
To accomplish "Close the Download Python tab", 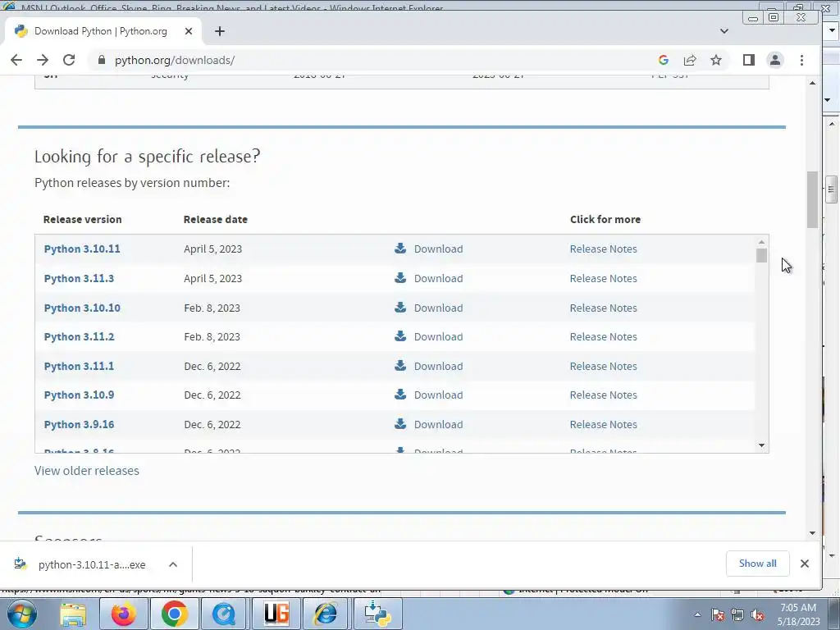I will (189, 31).
